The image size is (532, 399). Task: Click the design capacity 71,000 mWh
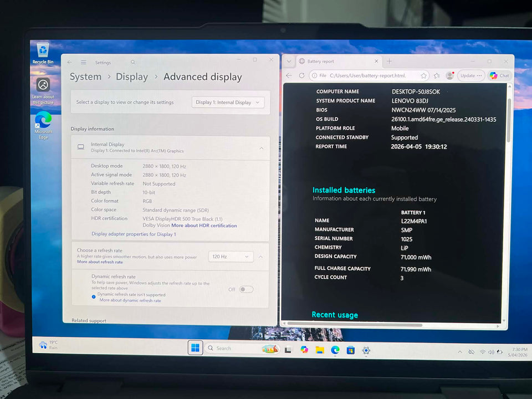tap(416, 257)
